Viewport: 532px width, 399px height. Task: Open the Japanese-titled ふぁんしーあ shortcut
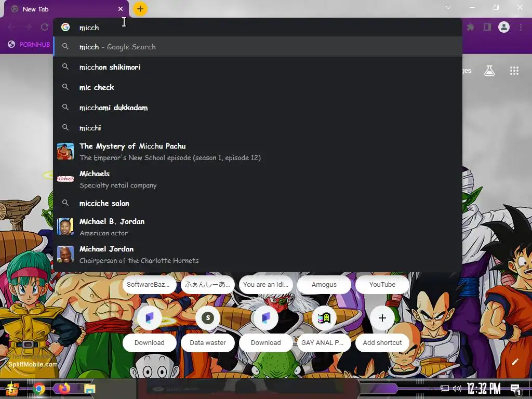[208, 285]
